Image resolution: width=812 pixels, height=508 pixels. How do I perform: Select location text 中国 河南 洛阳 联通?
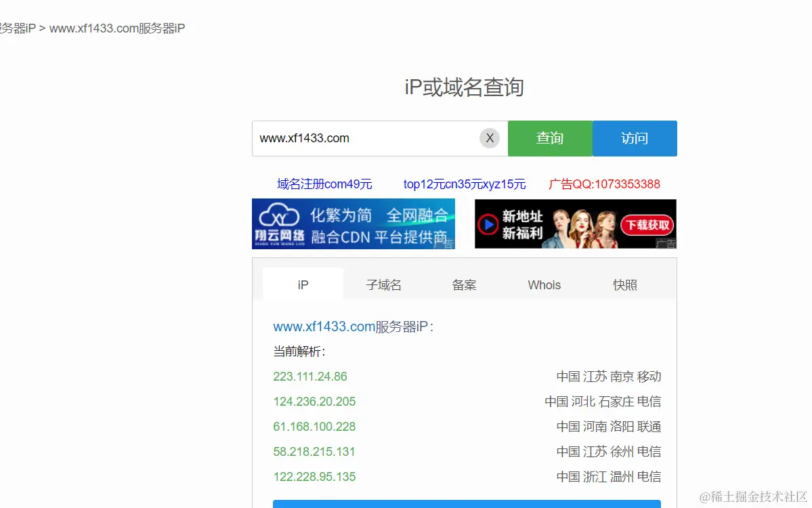(x=609, y=427)
